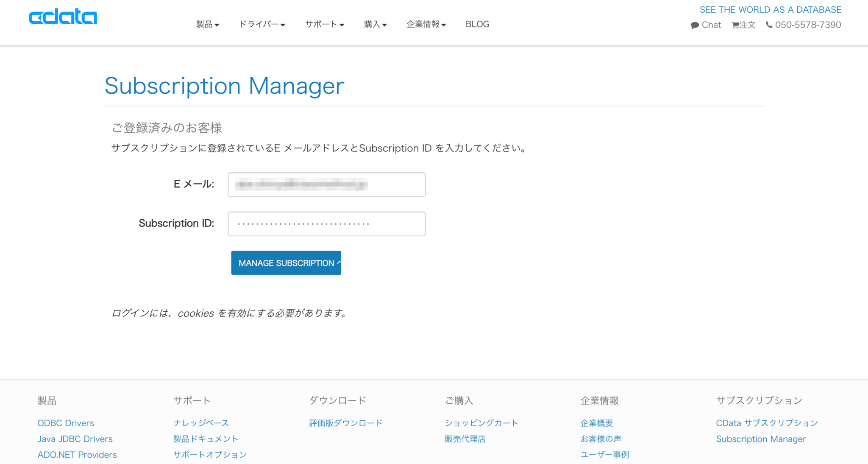Image resolution: width=868 pixels, height=464 pixels.
Task: Click SEE THE WORLD AS A DATABASE
Action: click(771, 9)
